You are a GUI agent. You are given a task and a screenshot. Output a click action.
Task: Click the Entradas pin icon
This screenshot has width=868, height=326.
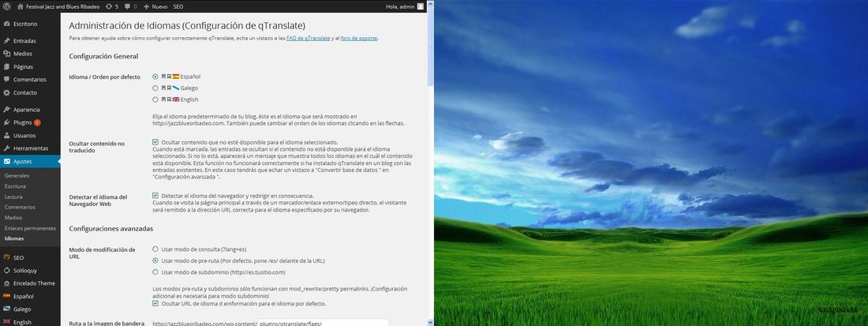point(6,41)
